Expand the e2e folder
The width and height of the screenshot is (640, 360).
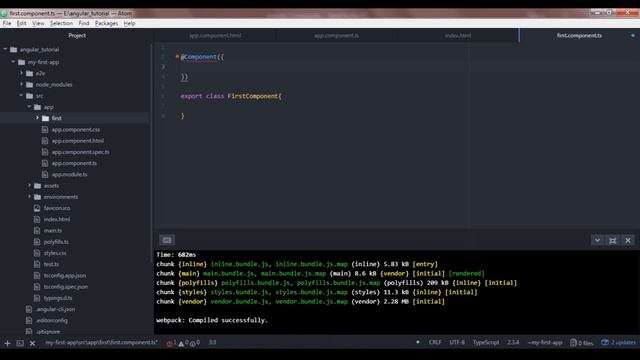click(x=21, y=73)
